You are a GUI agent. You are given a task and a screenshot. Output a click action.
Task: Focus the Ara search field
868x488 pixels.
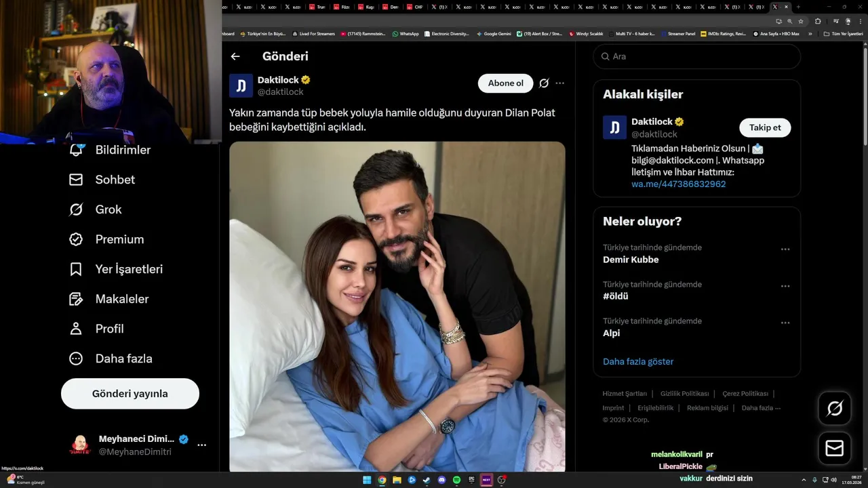tap(697, 56)
